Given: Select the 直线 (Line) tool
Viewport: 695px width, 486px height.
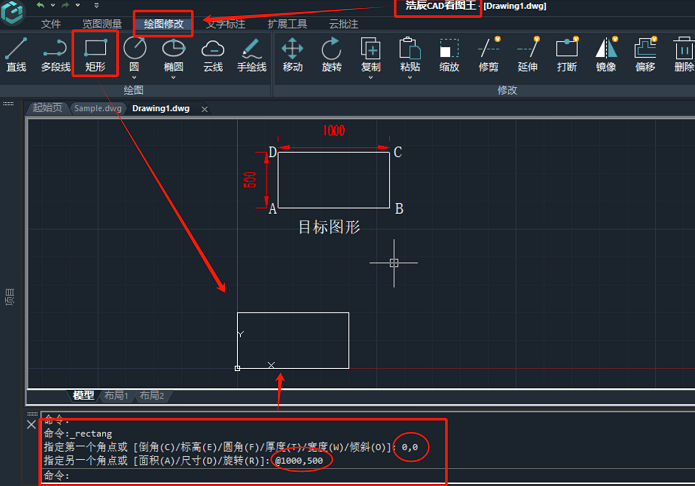Looking at the screenshot, I should 16,54.
